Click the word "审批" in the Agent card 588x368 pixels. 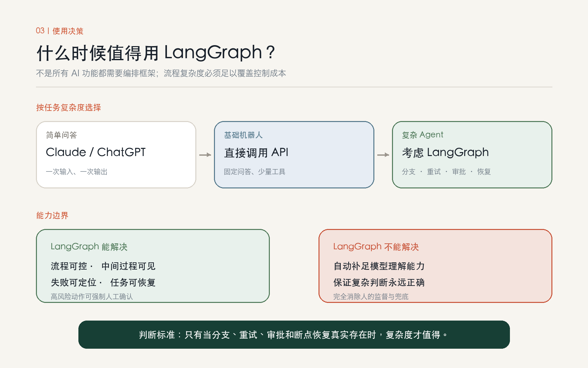pyautogui.click(x=459, y=172)
